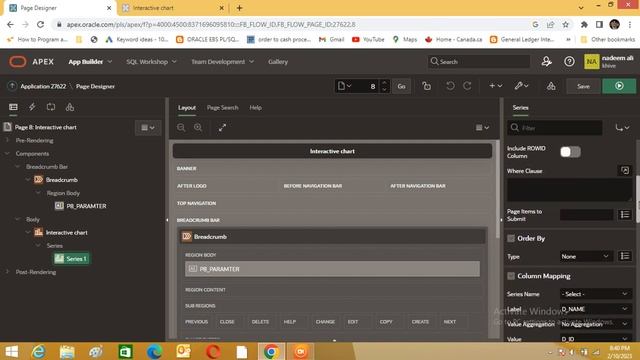Click the Chrome extensions puzzle icon

click(x=584, y=24)
